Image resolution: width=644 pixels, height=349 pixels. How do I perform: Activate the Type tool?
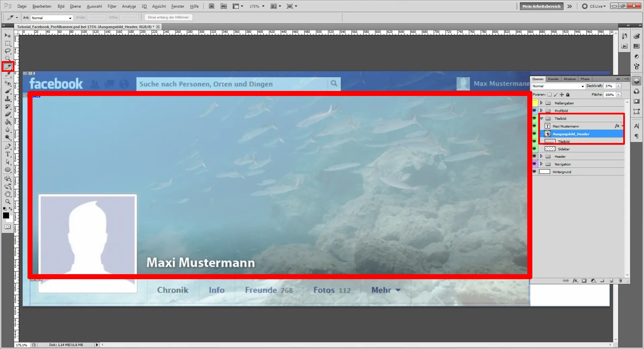[x=7, y=154]
